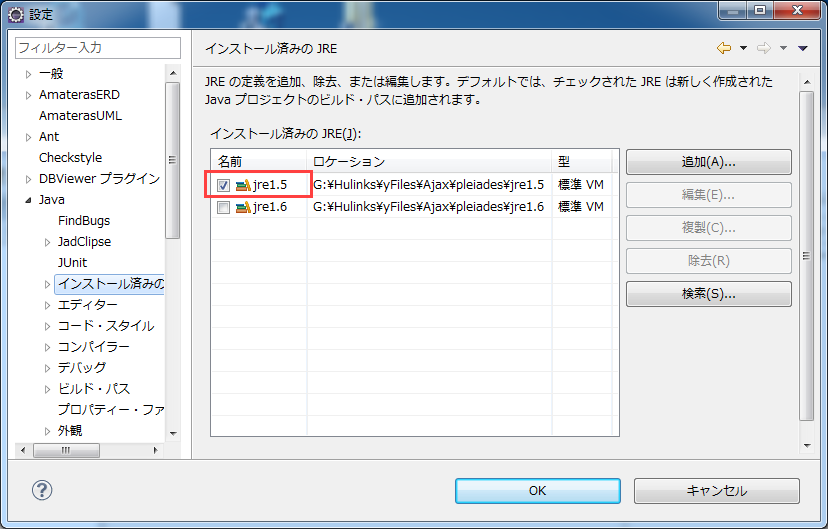The height and width of the screenshot is (529, 828).
Task: Enable the jre1.6 checkbox
Action: point(223,207)
